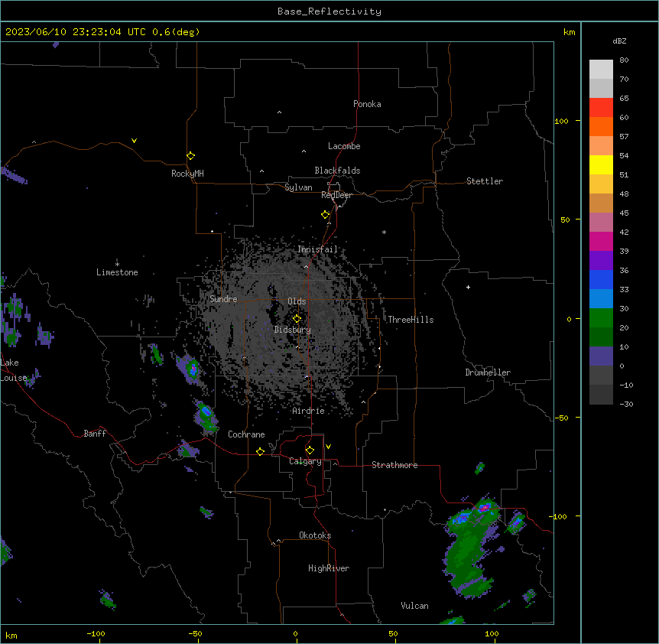Click the Calgary city label
This screenshot has height=644, width=659.
coord(305,461)
